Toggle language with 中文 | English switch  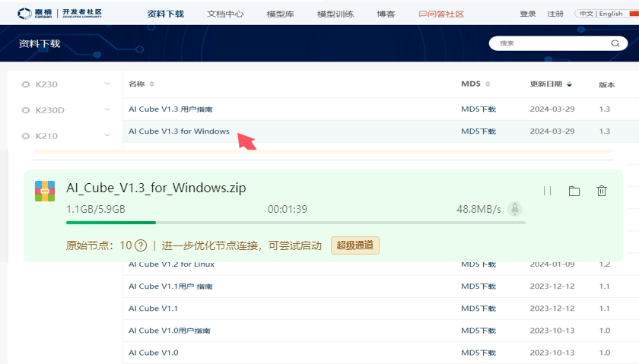(599, 14)
